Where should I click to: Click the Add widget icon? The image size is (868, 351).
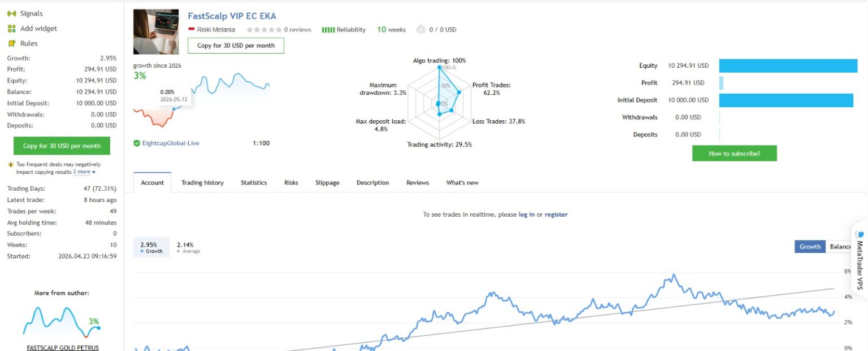(11, 29)
